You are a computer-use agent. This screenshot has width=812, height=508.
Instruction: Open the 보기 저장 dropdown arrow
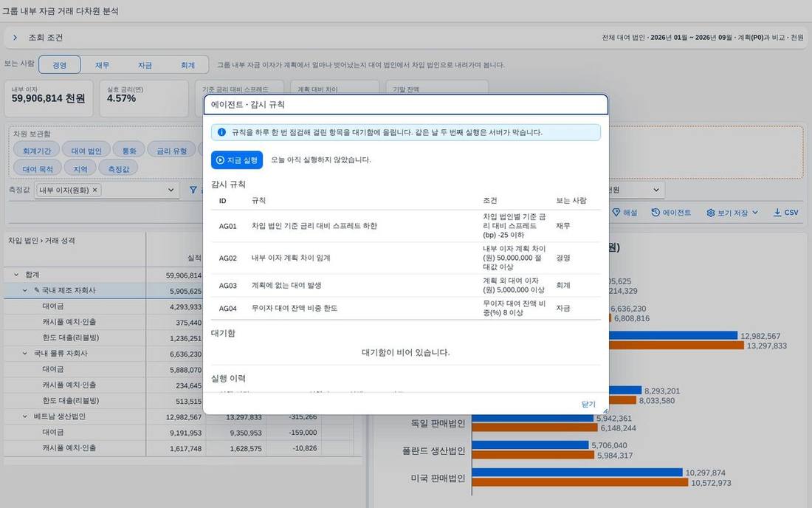[755, 213]
